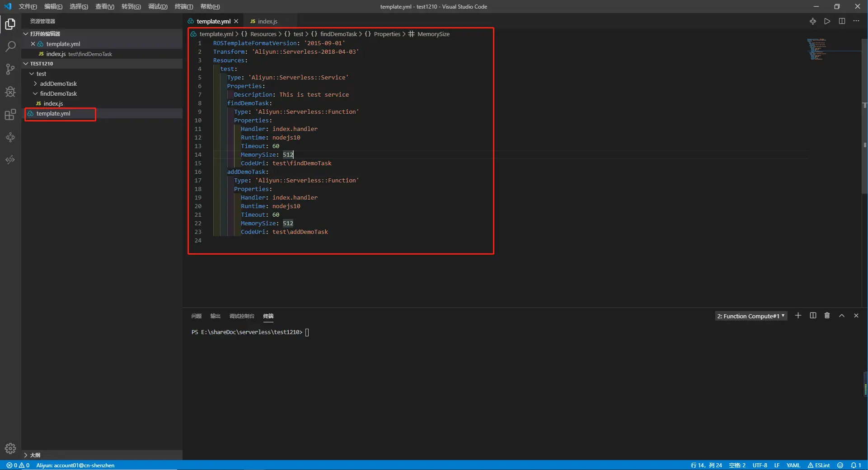The width and height of the screenshot is (868, 470).
Task: Open the Help menu (帮助)
Action: pyautogui.click(x=210, y=6)
